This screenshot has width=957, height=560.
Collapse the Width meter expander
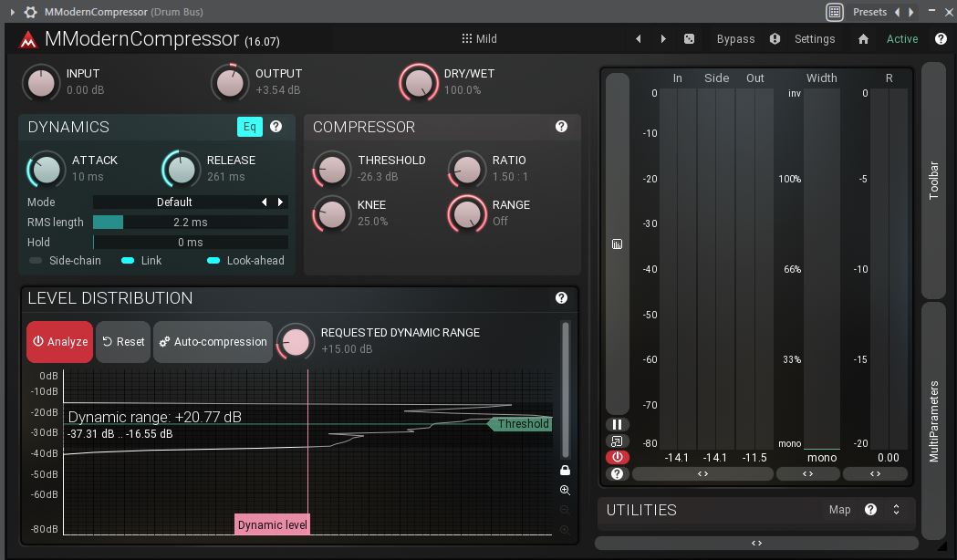(x=807, y=474)
